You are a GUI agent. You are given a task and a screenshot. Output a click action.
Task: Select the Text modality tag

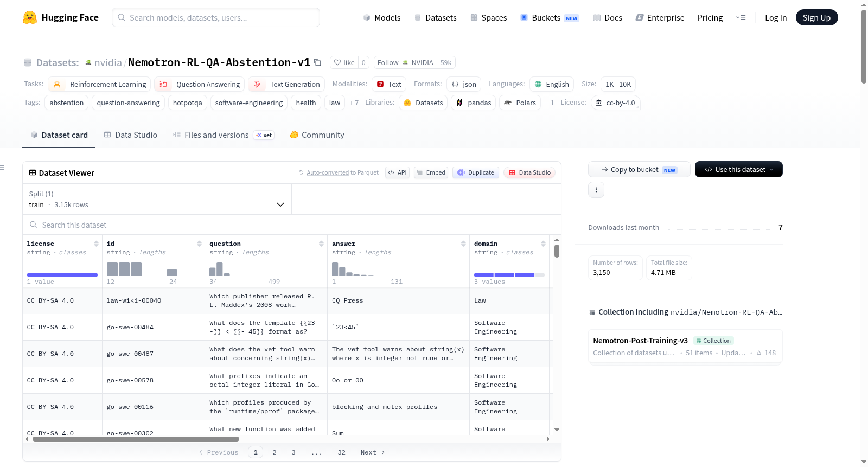pos(389,84)
